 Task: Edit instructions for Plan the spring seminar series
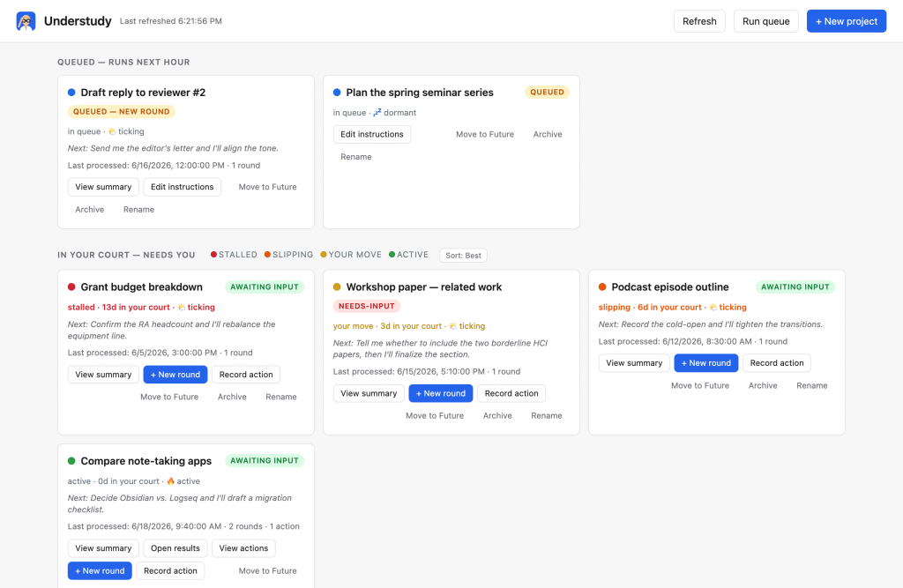pyautogui.click(x=371, y=134)
